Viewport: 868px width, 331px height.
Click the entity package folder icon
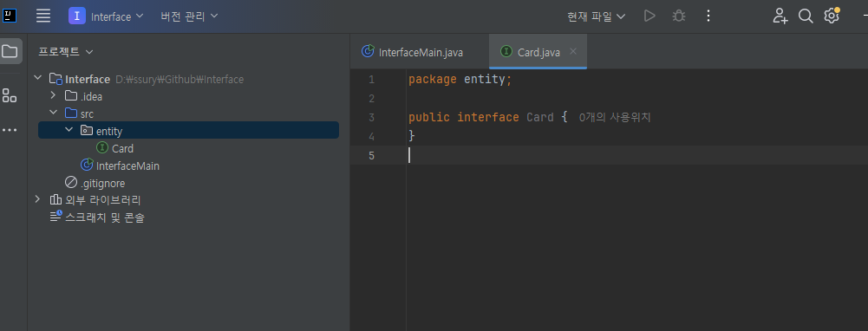point(87,131)
